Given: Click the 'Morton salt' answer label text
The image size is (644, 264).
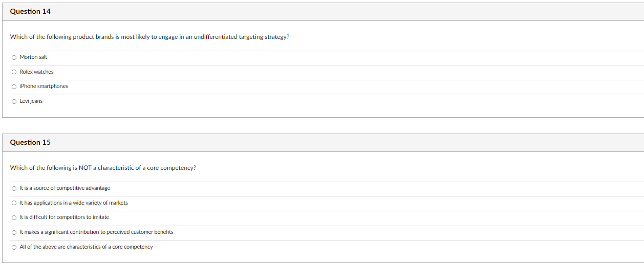Looking at the screenshot, I should point(33,57).
